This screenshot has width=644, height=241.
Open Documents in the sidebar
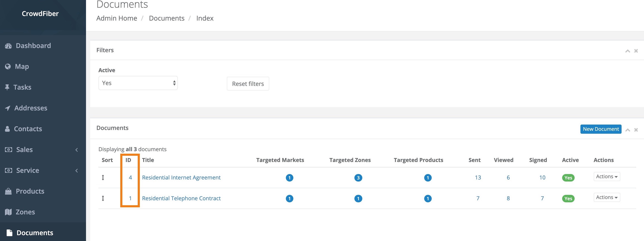tap(35, 233)
